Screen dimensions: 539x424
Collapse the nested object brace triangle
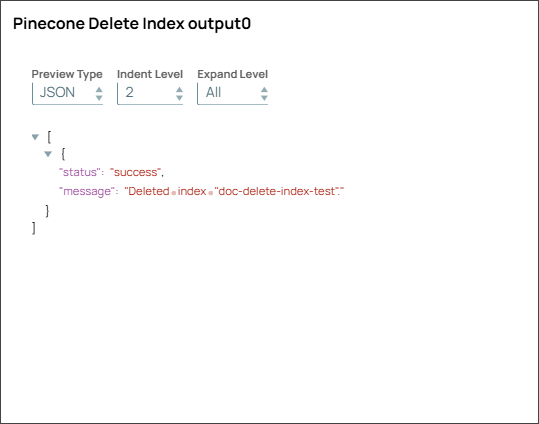coord(48,154)
